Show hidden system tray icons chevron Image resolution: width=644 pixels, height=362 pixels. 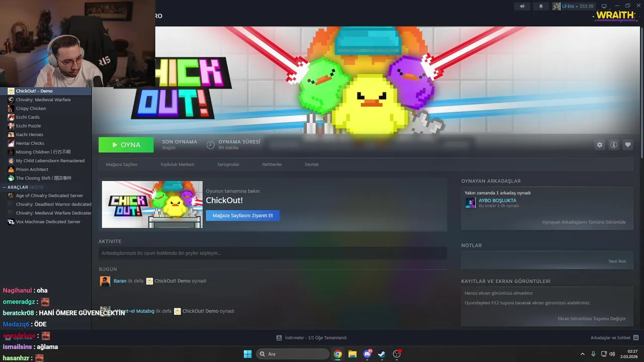click(583, 354)
